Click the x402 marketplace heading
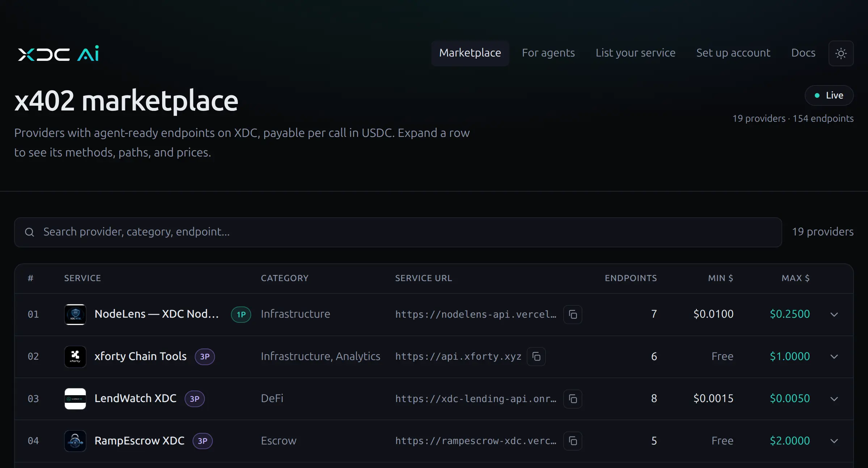This screenshot has height=468, width=868. 126,101
